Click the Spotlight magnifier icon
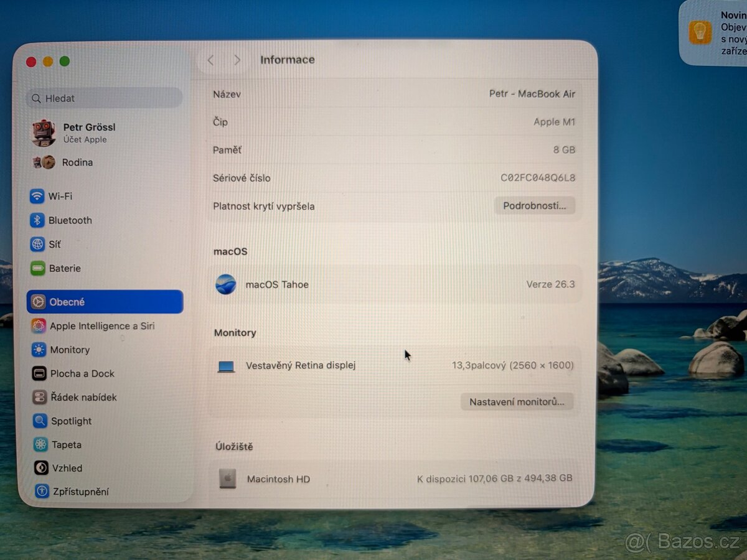 [x=40, y=421]
